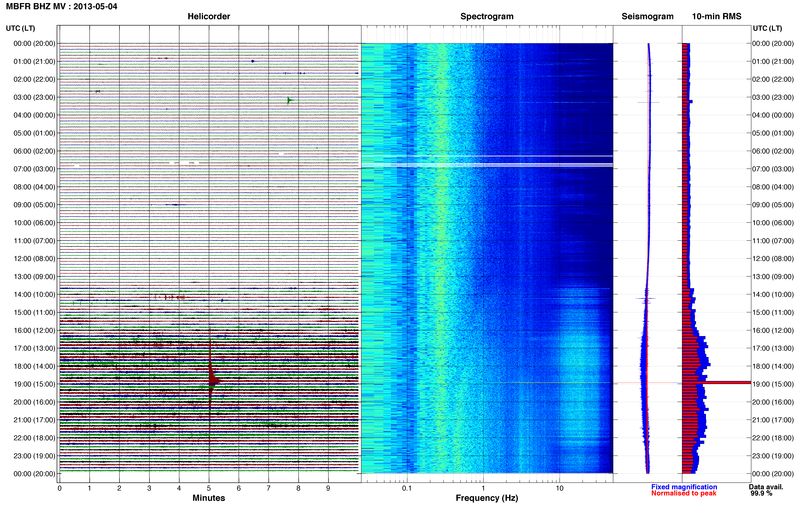Viewport: 812px width, 508px height.
Task: Click the spectrogram '0.1' frequency tick label
Action: pos(407,488)
